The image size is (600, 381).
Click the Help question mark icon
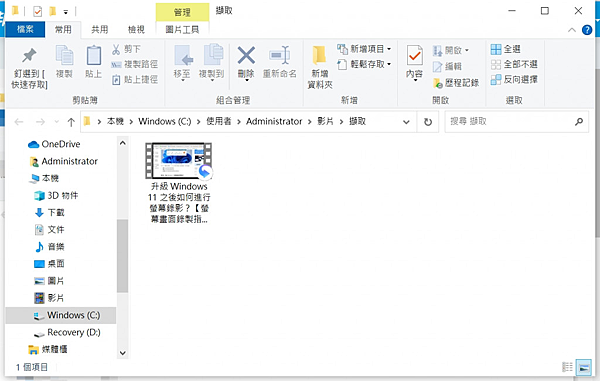(x=587, y=30)
